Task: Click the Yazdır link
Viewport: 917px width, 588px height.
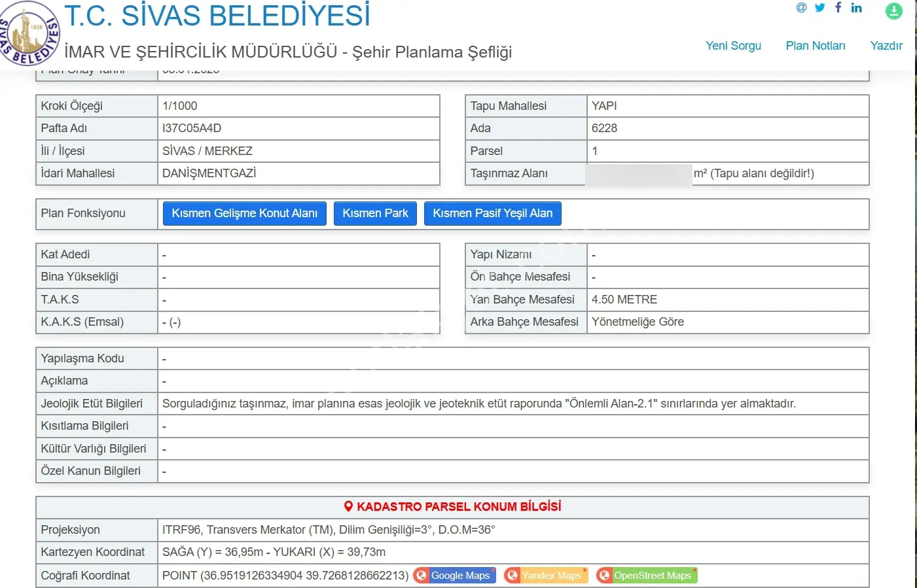Action: point(886,46)
